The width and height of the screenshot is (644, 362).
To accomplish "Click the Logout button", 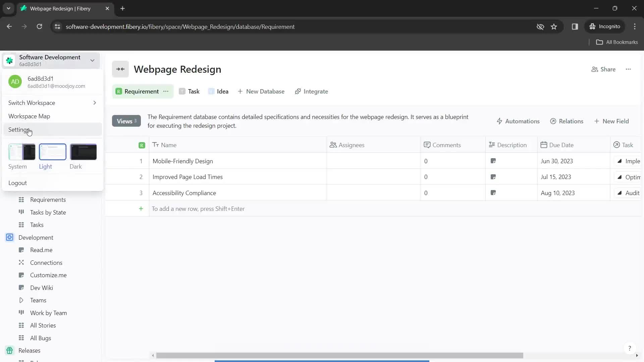I will [x=18, y=183].
